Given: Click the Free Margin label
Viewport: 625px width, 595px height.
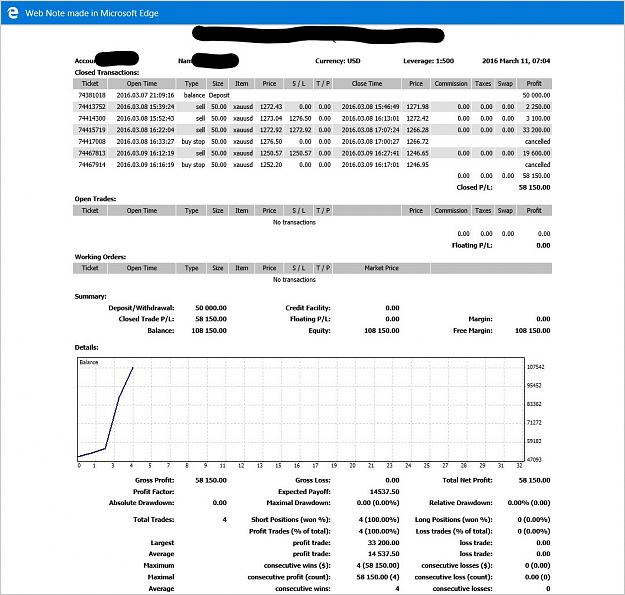Looking at the screenshot, I should (473, 330).
